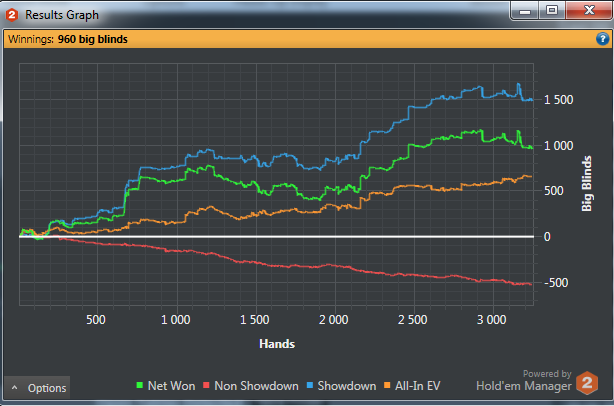Click the Showdown legend label
Image resolution: width=614 pixels, height=406 pixels.
pos(347,386)
